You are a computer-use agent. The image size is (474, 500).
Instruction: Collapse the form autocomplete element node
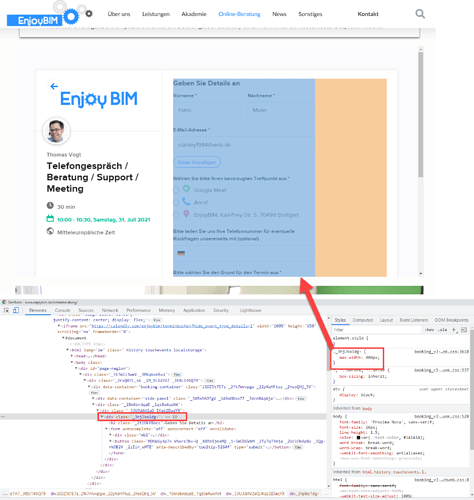pos(107,429)
